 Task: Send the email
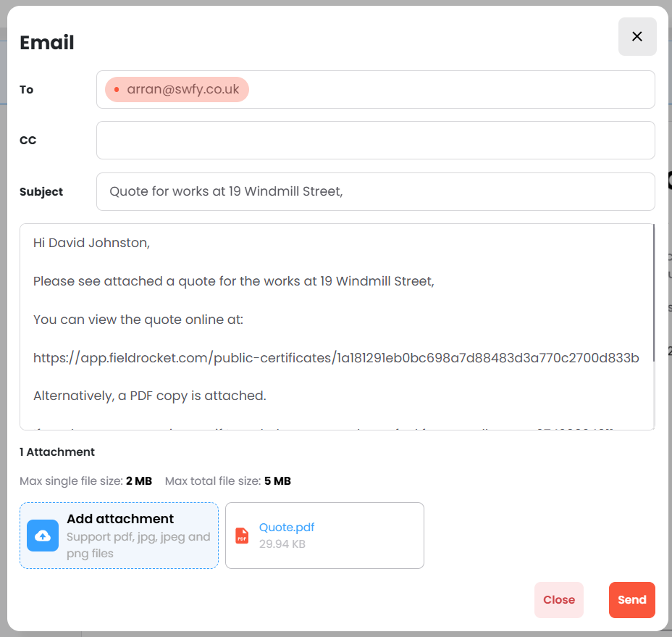click(x=631, y=600)
